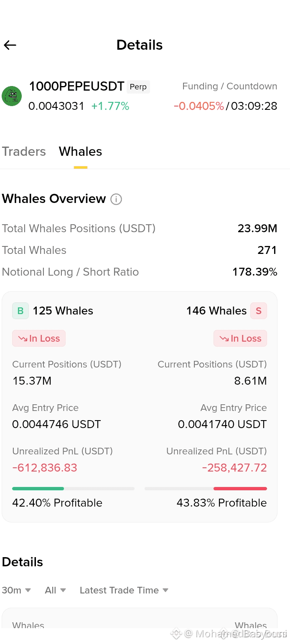290x644 pixels.
Task: Tap the 1000PEPEUSDT symbol name
Action: pyautogui.click(x=76, y=86)
